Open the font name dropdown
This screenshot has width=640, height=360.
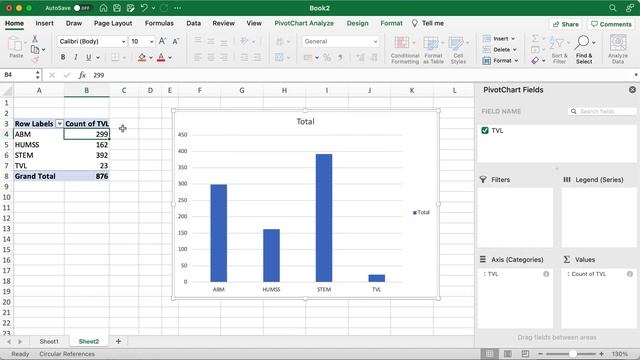tap(123, 41)
